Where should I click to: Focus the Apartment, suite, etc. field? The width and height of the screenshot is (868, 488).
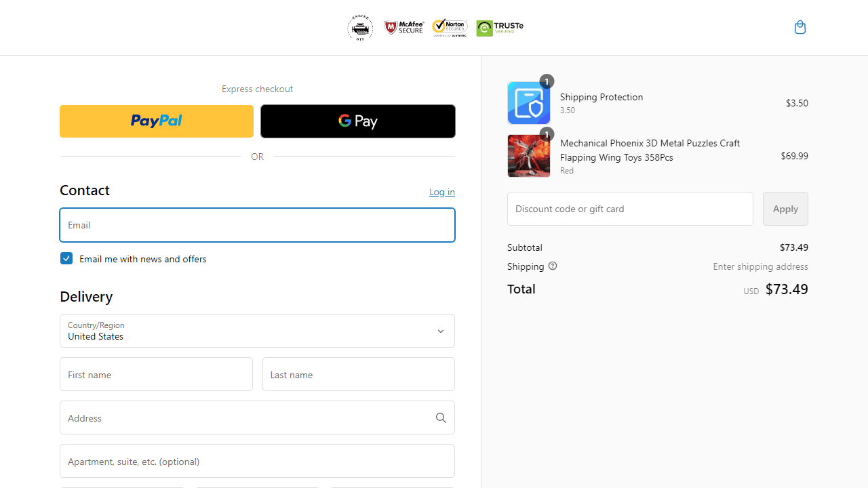click(257, 461)
